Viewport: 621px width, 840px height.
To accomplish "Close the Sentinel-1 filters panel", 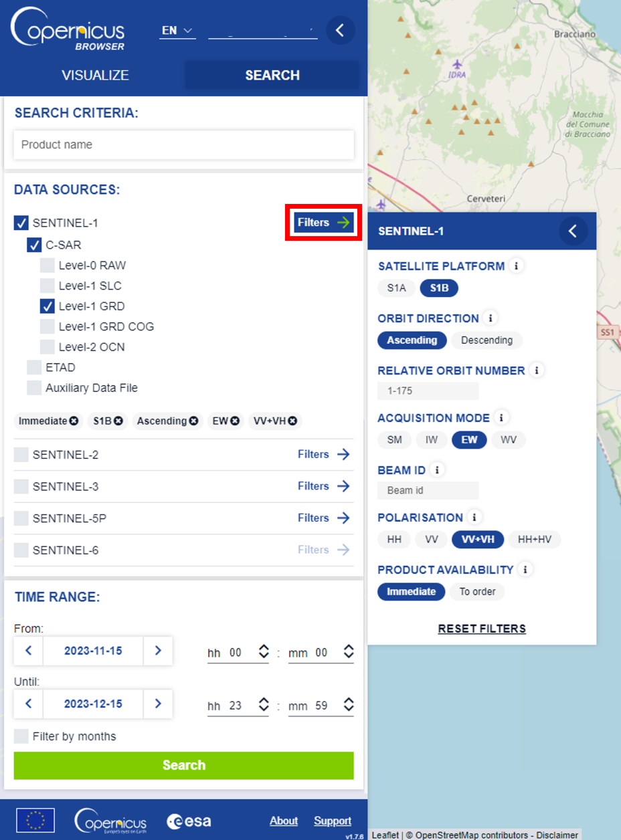I will (573, 231).
